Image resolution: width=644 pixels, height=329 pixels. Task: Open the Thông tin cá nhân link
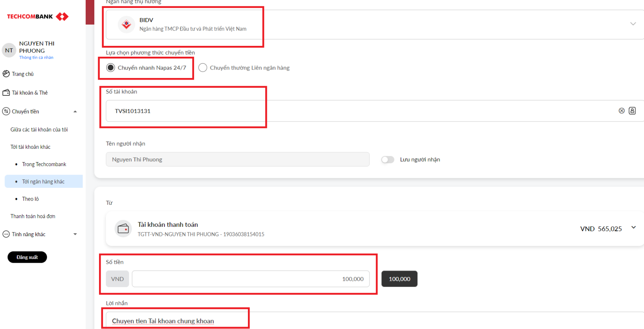[36, 58]
